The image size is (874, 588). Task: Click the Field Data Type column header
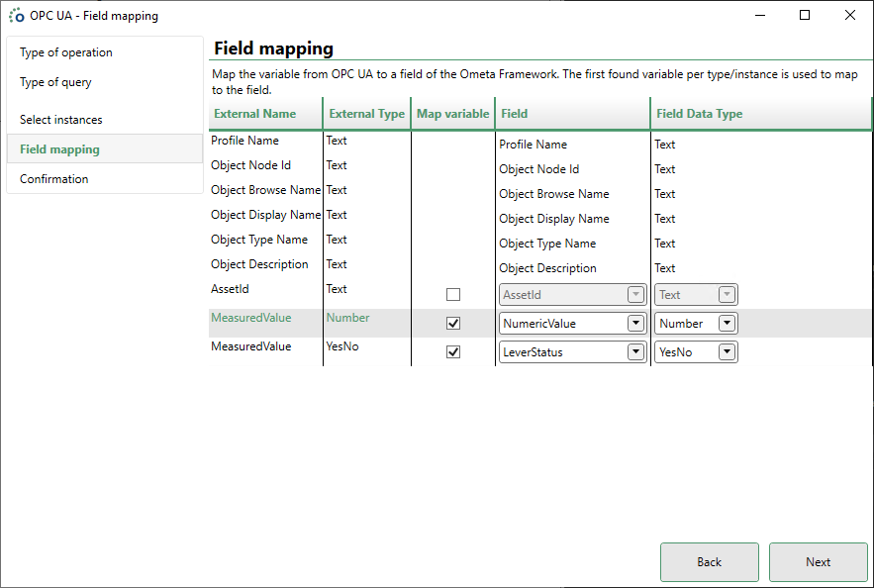(x=700, y=113)
